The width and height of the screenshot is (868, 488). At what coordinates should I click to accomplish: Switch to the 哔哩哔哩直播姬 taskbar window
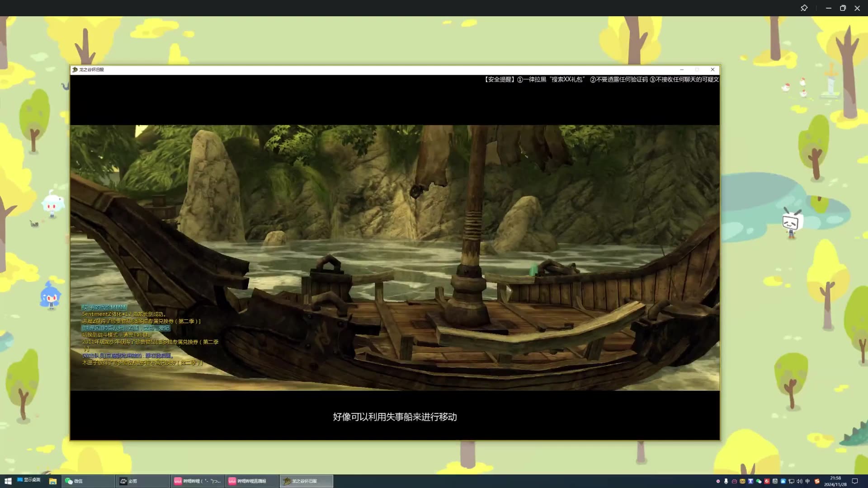pos(251,481)
